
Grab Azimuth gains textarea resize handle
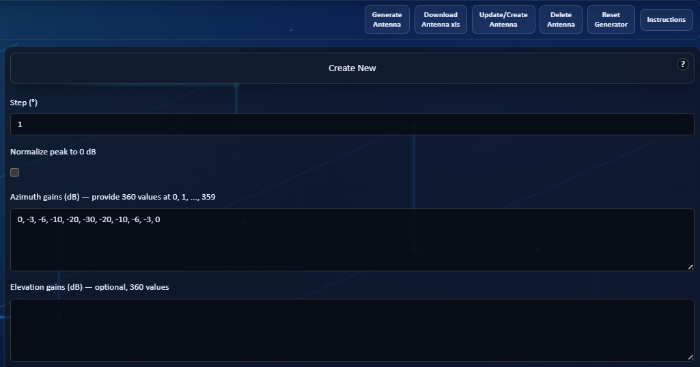point(690,267)
